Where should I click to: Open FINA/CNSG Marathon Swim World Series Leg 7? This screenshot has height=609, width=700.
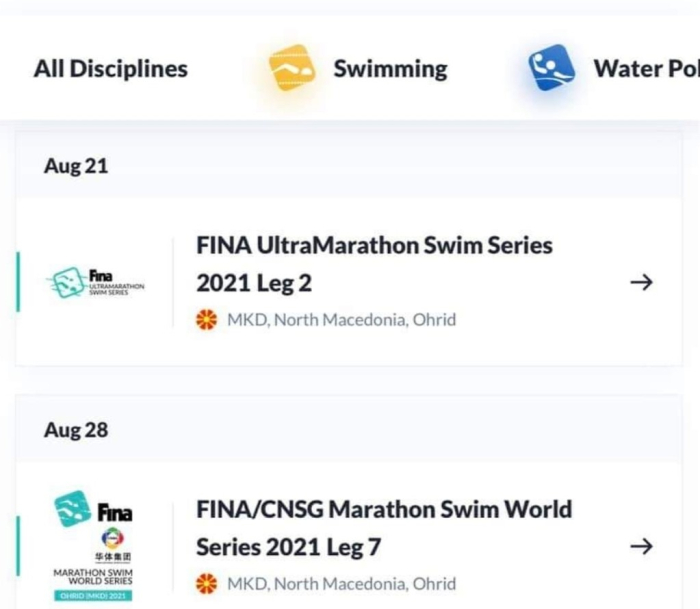pos(384,528)
